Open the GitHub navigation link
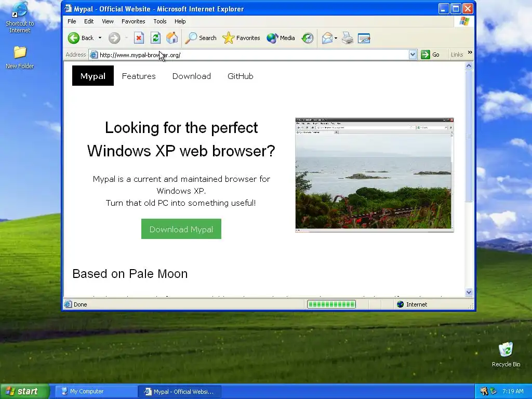Image resolution: width=532 pixels, height=399 pixels. tap(241, 76)
